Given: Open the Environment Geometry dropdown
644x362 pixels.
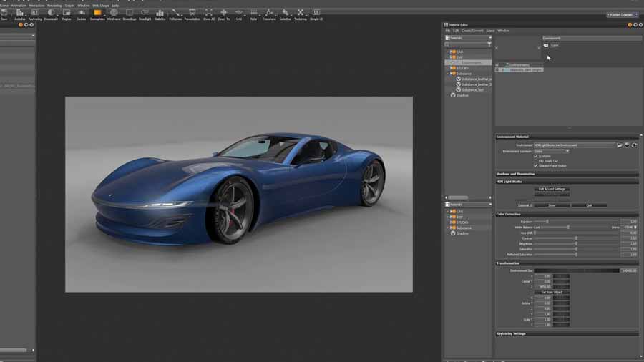Looking at the screenshot, I should (x=551, y=151).
